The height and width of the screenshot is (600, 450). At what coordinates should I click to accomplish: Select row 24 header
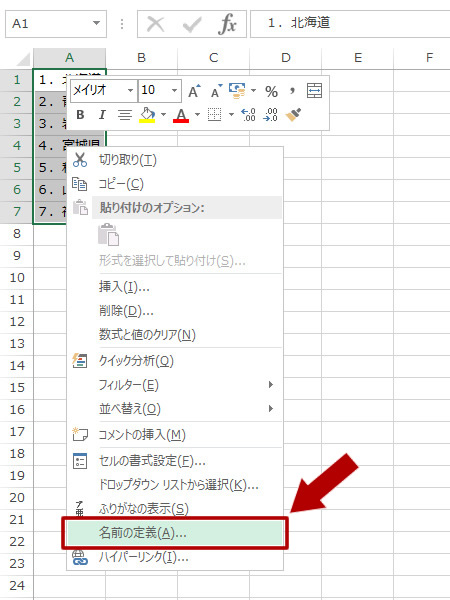pyautogui.click(x=17, y=585)
